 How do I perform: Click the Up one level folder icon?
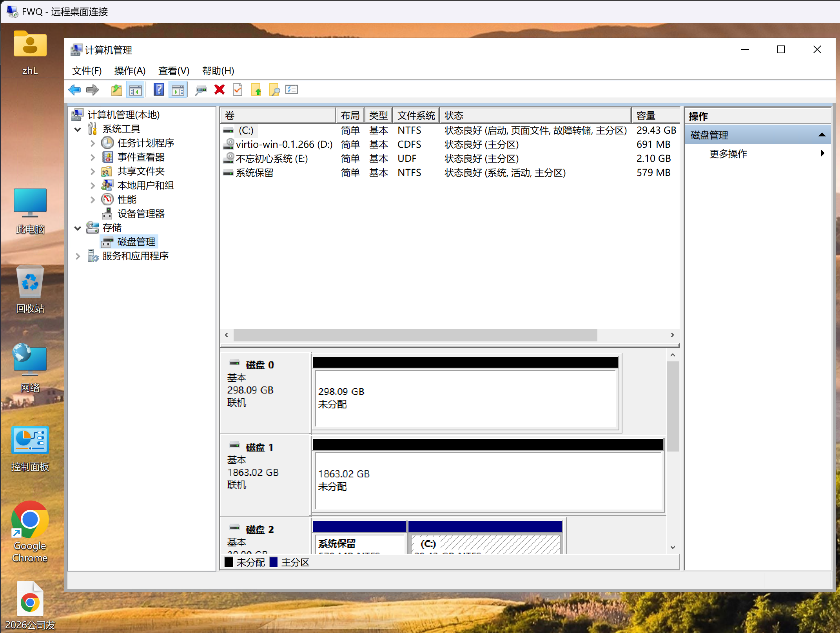[x=116, y=90]
